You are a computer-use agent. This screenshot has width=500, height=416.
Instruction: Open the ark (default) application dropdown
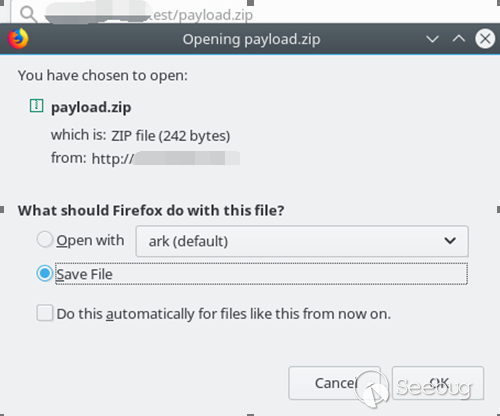point(302,241)
